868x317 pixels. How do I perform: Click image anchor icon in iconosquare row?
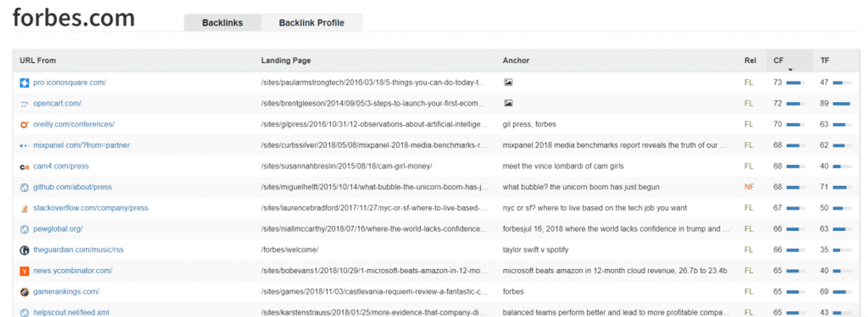pyautogui.click(x=509, y=83)
